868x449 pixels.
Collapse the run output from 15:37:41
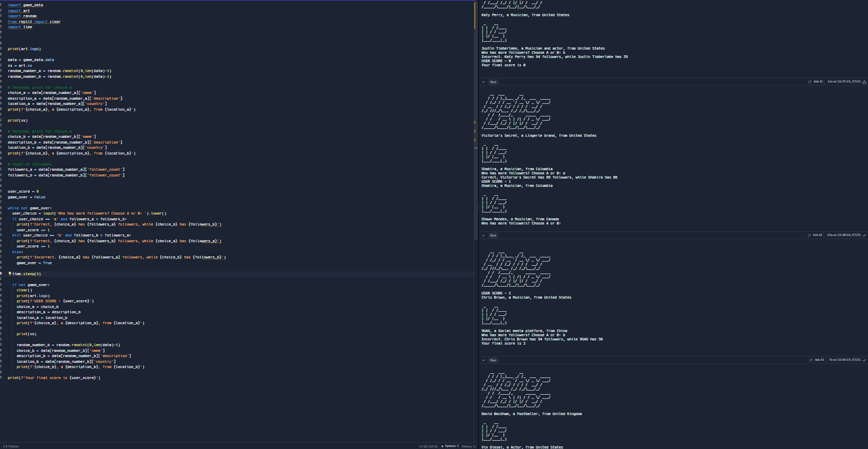tap(483, 82)
